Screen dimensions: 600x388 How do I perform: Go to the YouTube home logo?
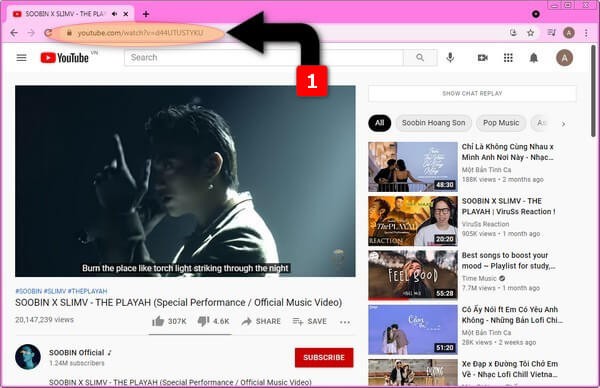click(x=65, y=58)
